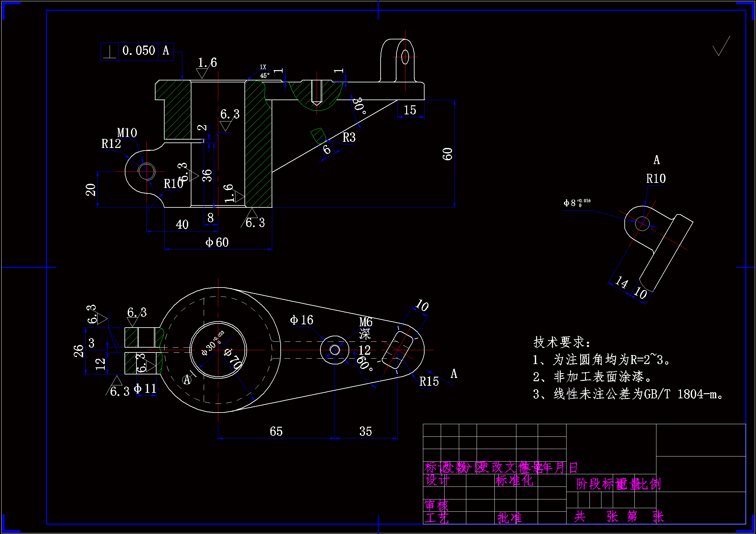Click the 1X45° chamfer annotation
The width and height of the screenshot is (756, 534).
coord(264,71)
